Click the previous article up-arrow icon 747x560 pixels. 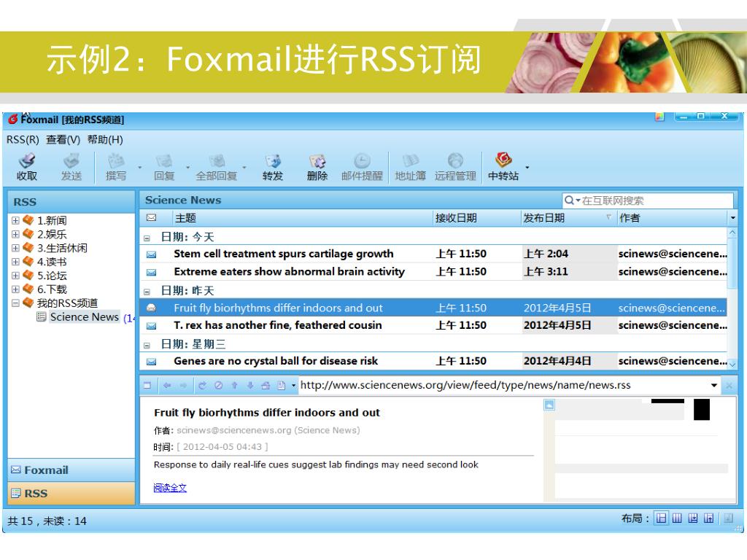point(234,386)
